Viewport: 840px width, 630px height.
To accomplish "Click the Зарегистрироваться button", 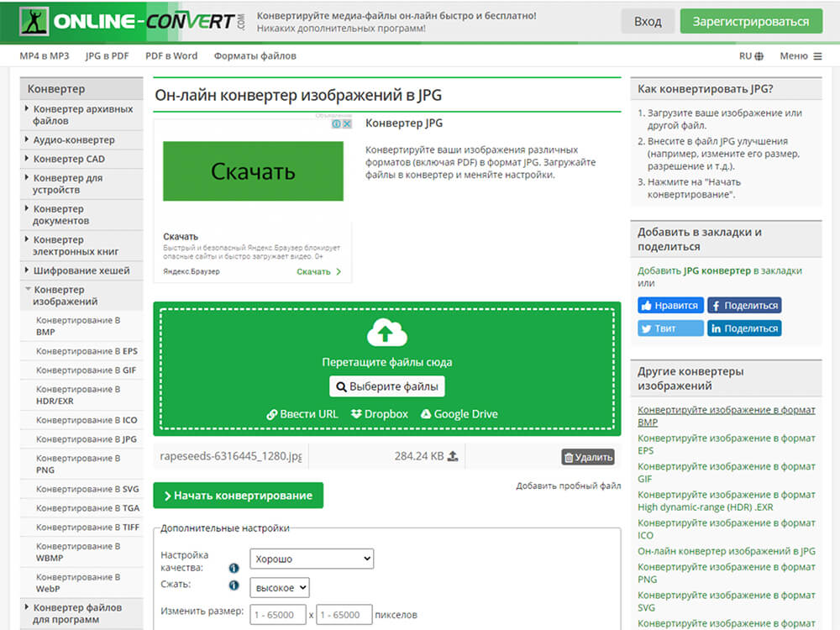I will point(750,20).
